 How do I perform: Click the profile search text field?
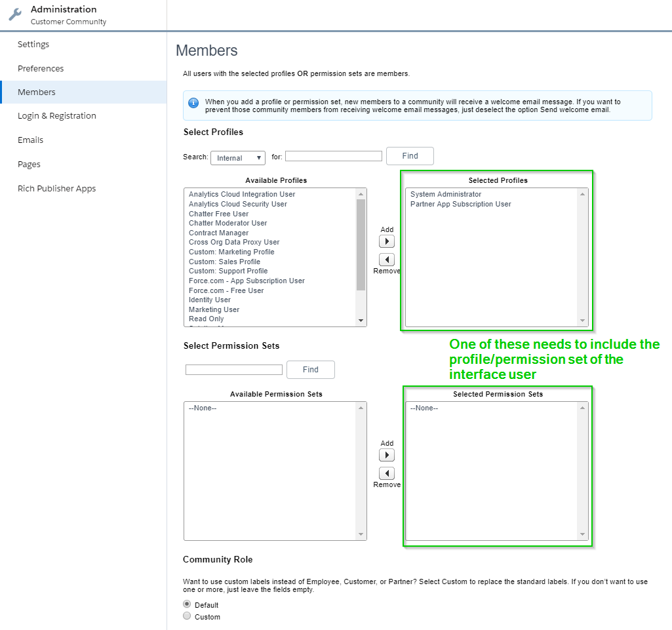tap(333, 156)
